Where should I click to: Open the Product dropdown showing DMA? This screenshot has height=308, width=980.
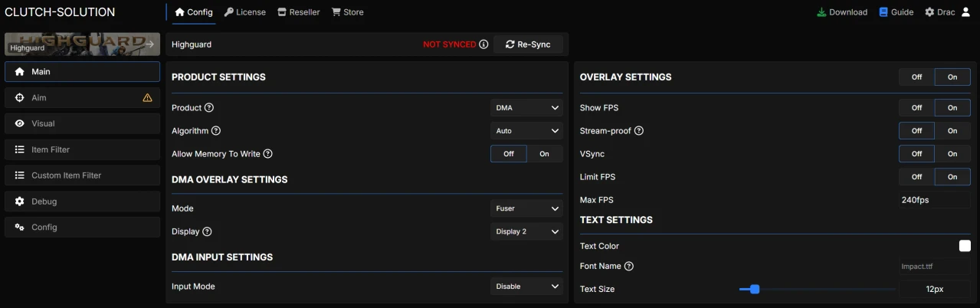pyautogui.click(x=526, y=108)
